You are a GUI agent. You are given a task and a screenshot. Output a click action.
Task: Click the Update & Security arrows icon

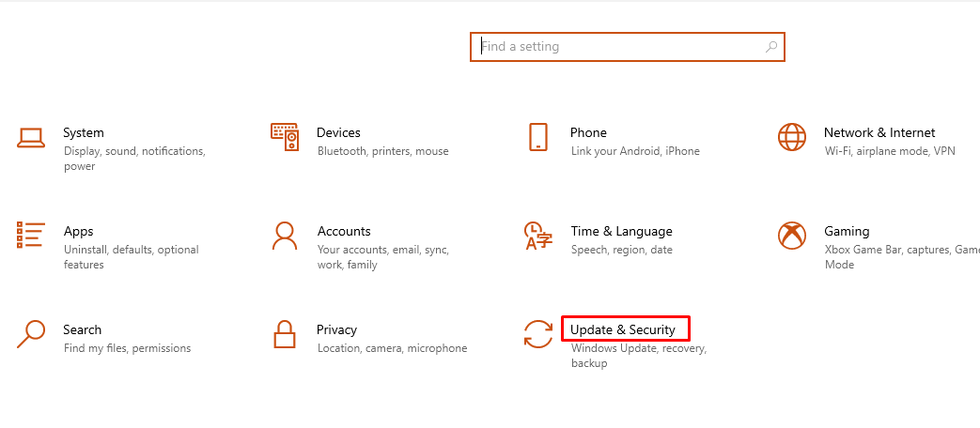click(538, 334)
